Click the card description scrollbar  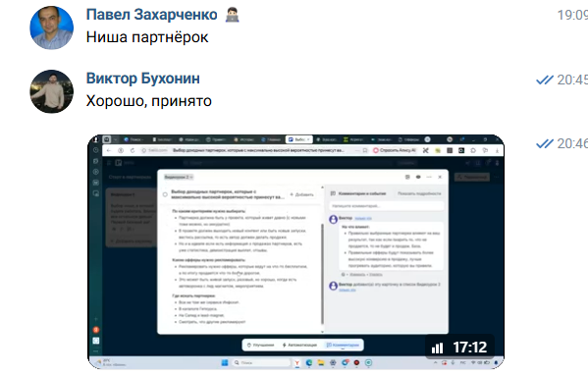click(x=322, y=274)
